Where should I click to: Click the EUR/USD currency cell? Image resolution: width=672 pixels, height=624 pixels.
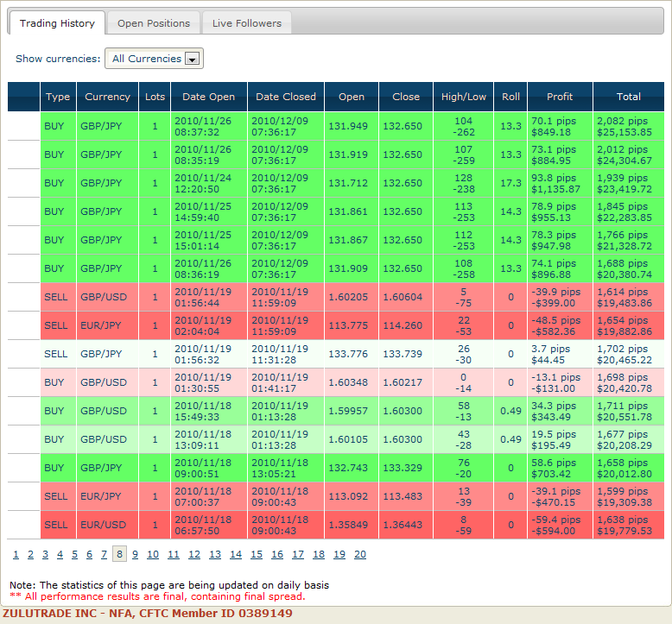107,525
